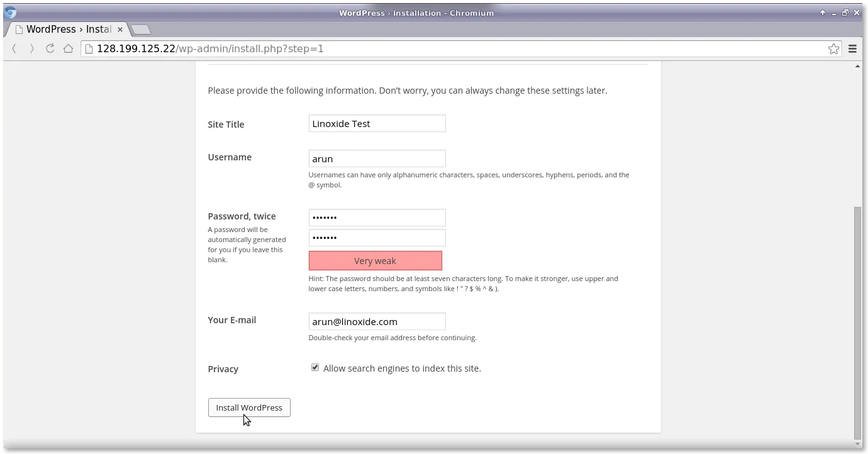Click the browser forward navigation icon

[31, 48]
